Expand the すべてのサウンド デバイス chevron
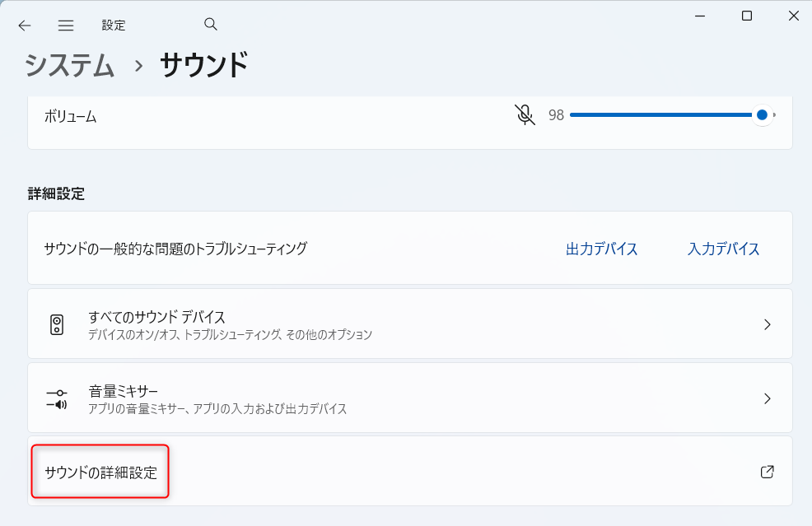 pyautogui.click(x=767, y=324)
